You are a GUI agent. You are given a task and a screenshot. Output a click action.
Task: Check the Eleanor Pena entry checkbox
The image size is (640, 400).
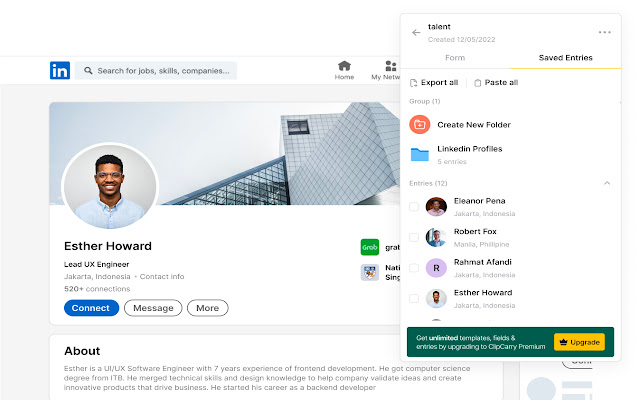coord(414,207)
